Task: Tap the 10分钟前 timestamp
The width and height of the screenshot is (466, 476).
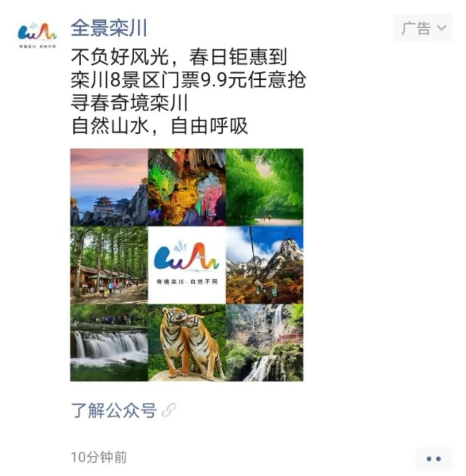Action: point(99,457)
